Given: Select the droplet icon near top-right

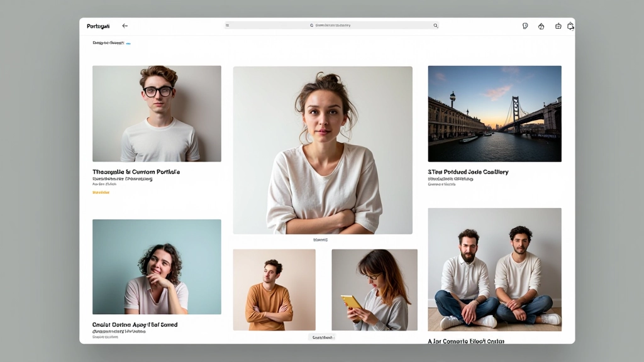Looking at the screenshot, I should point(541,26).
